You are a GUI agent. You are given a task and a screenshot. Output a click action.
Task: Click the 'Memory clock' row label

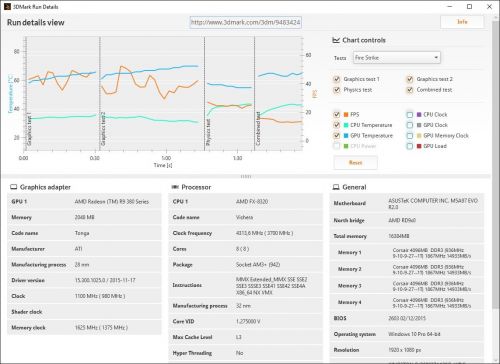pos(28,328)
